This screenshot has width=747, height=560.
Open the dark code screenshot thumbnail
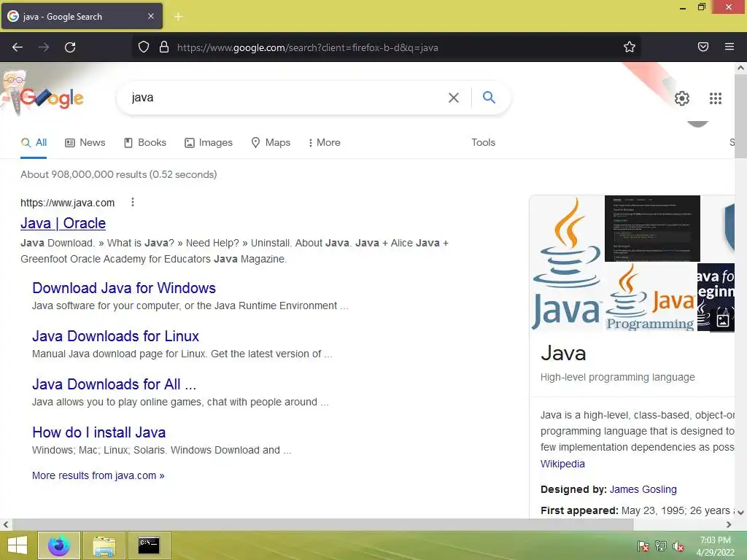tap(652, 228)
